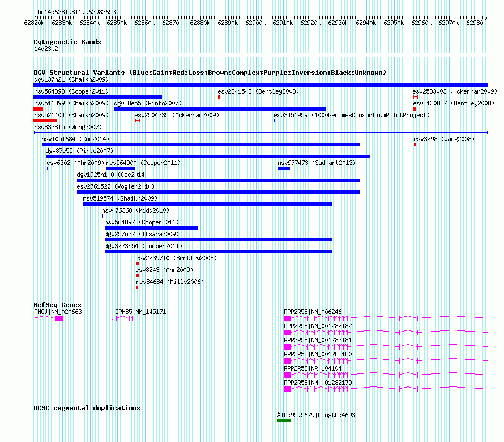Screen dimensions: 504x442
Task: Select the 14q23.2 band label
Action: 46,49
